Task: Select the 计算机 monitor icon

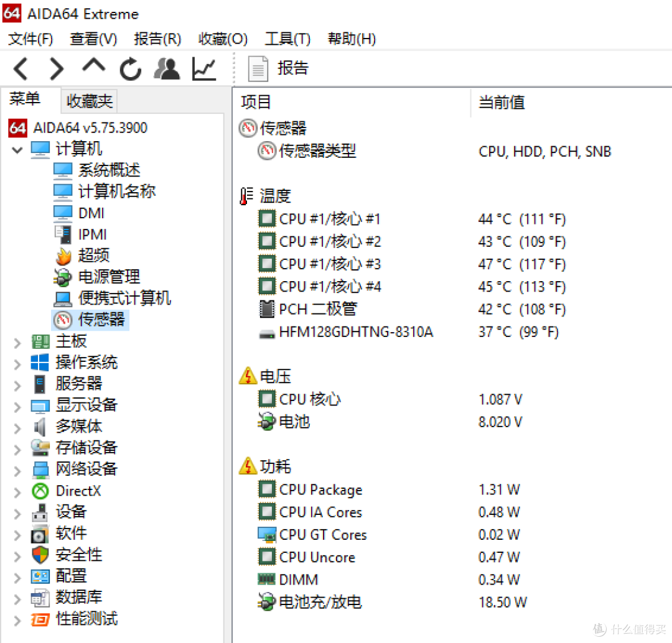Action: [x=40, y=149]
